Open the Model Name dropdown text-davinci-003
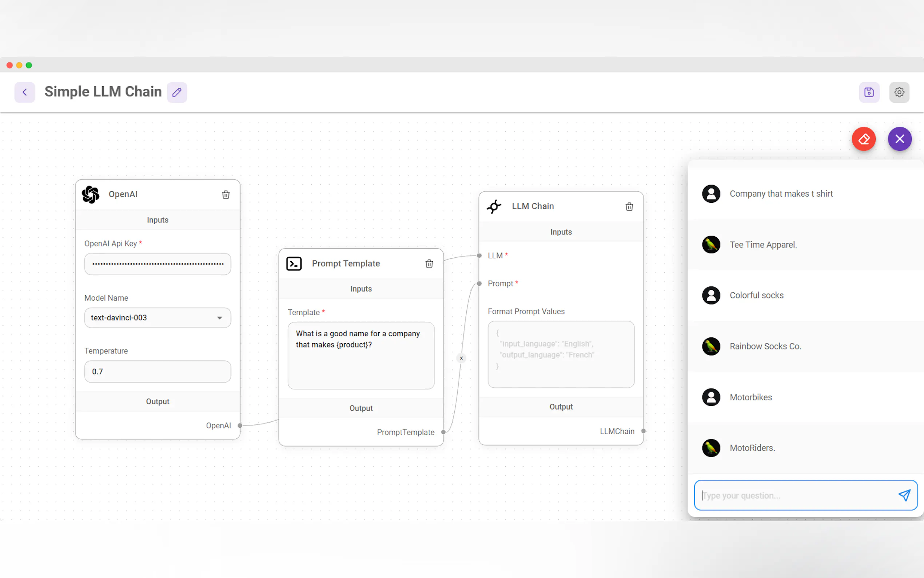This screenshot has width=924, height=578. 158,318
